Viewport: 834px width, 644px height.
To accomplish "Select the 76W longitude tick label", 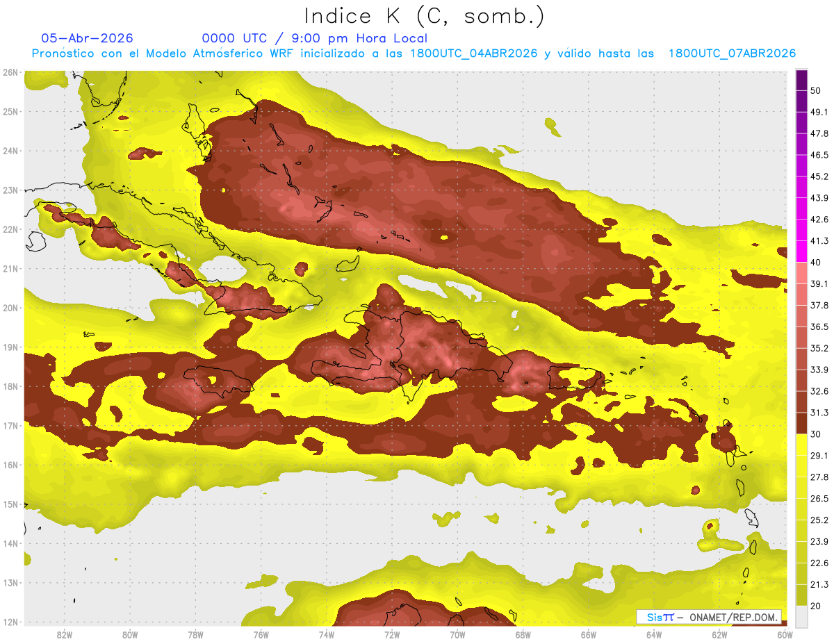I will coord(261,634).
